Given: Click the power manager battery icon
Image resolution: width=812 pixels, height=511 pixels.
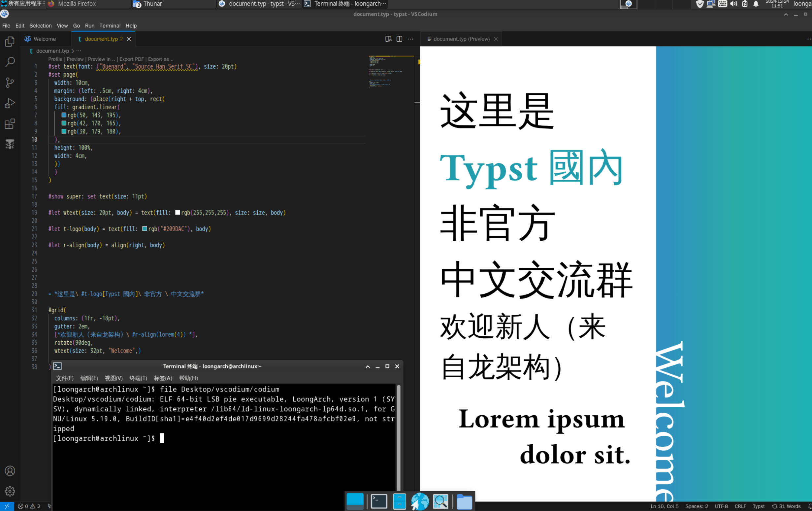Looking at the screenshot, I should (745, 4).
